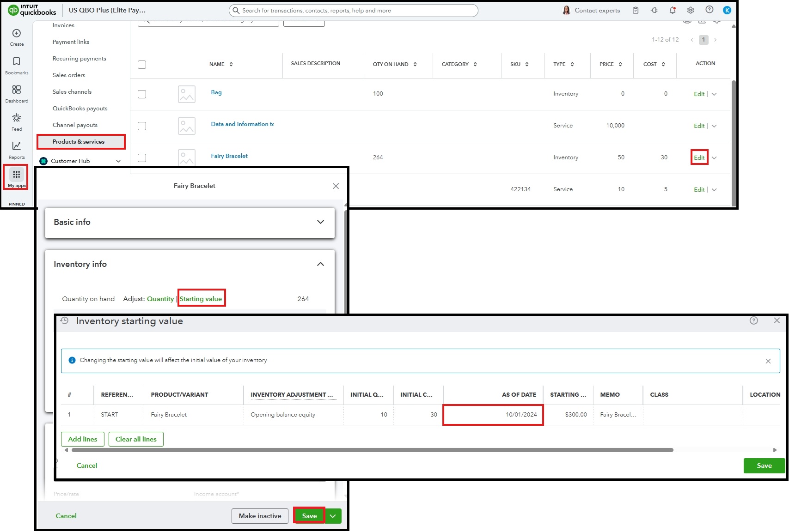Open the Dashboard icon in sidebar
Screen dimensions: 789x532
(x=17, y=90)
